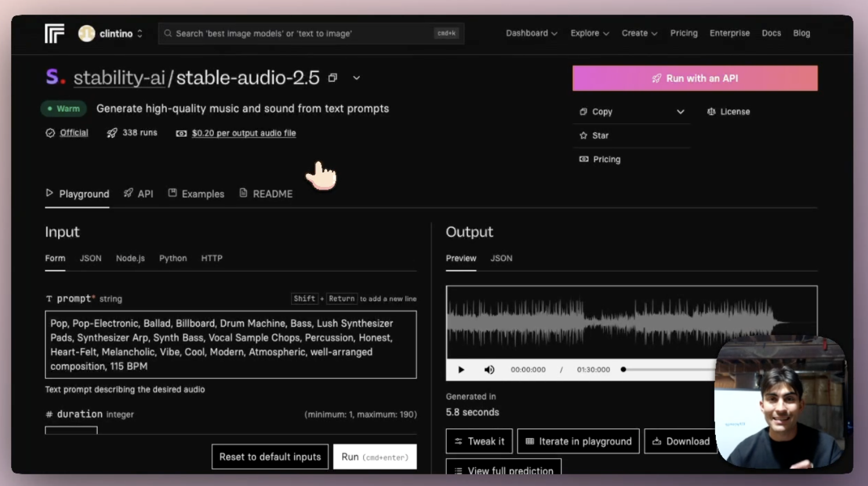Play the generated audio
868x486 pixels.
(x=461, y=370)
